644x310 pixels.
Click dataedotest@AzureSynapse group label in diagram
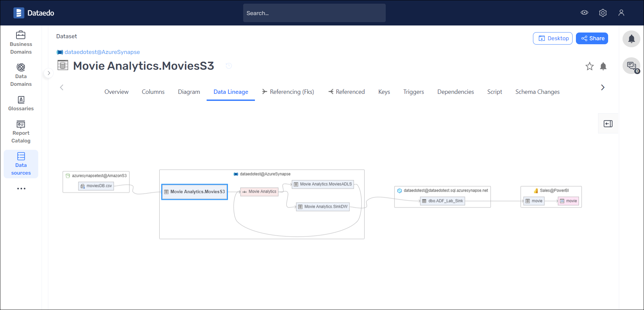265,174
